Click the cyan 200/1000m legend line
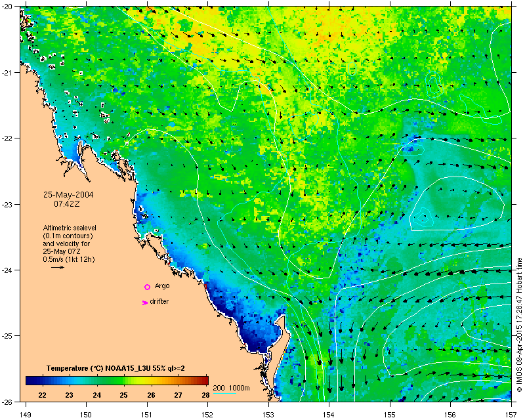 click(x=224, y=393)
